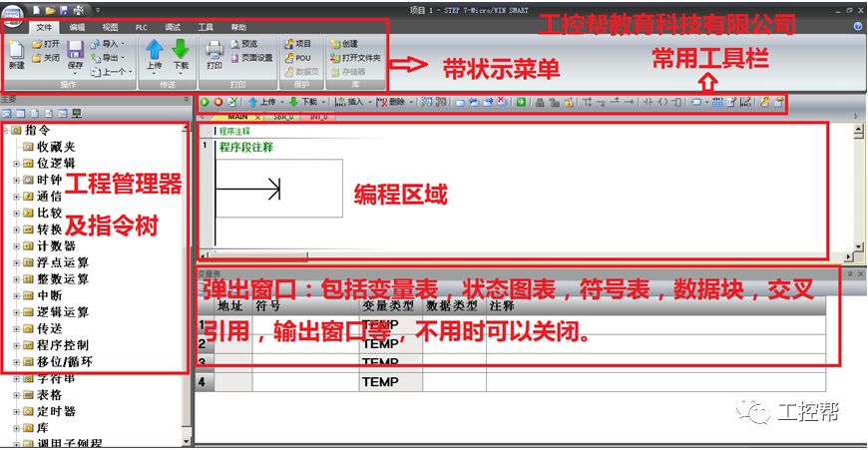The height and width of the screenshot is (450, 868).
Task: Click the 新建 new project icon
Action: pyautogui.click(x=17, y=50)
